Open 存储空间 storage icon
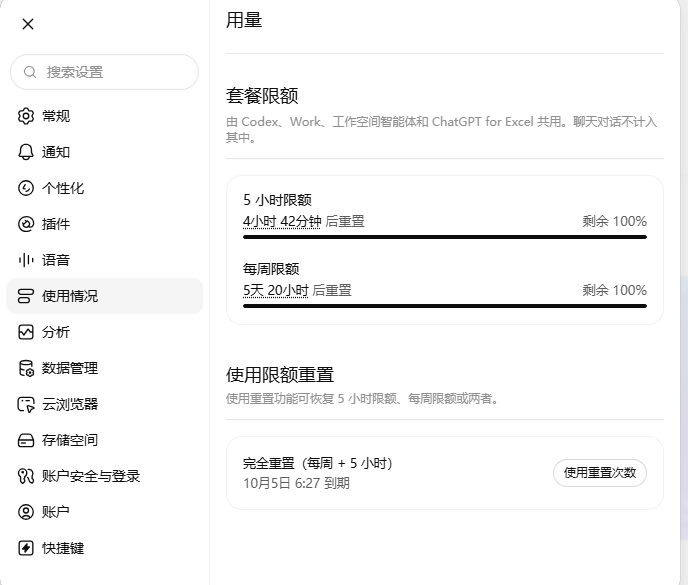 coord(26,440)
